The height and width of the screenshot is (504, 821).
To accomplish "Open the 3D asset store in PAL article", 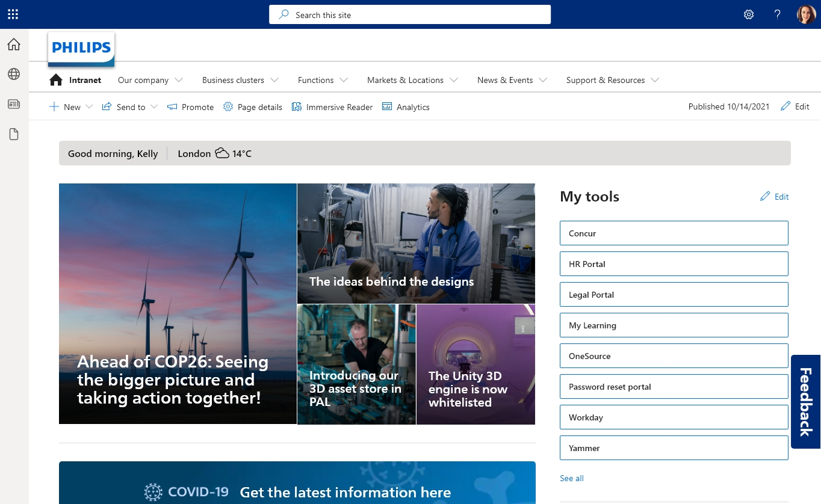I will click(356, 364).
